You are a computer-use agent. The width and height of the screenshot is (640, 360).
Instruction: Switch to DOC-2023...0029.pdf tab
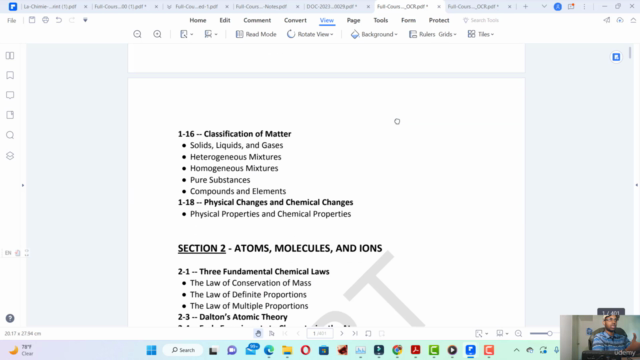point(332,7)
